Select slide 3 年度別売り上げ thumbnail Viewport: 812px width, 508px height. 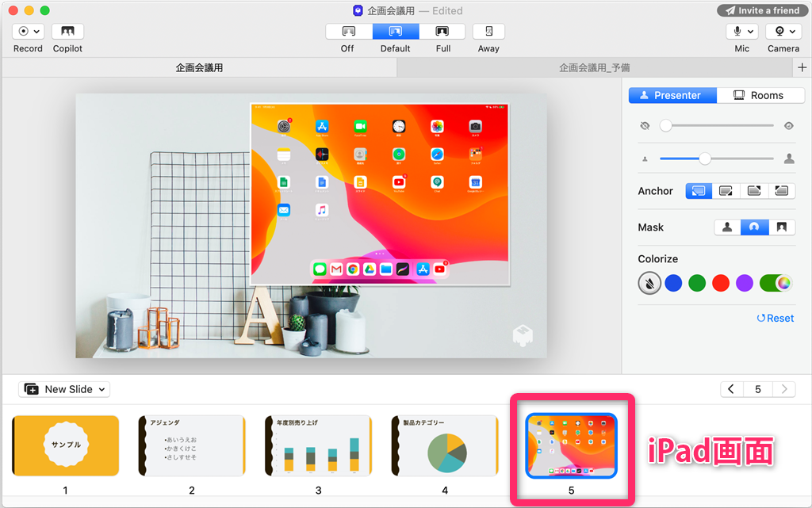(x=318, y=445)
